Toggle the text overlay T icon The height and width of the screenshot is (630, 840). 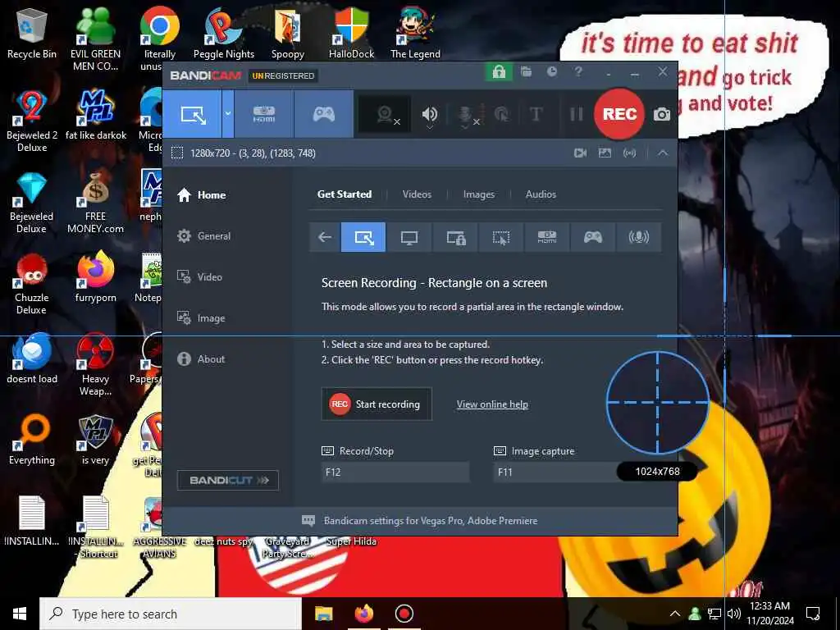click(x=536, y=114)
